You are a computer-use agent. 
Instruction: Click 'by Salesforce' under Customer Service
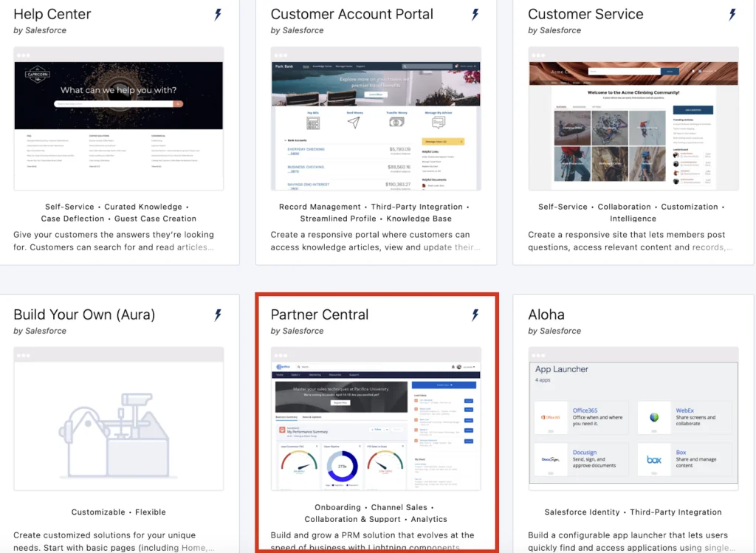(x=554, y=30)
